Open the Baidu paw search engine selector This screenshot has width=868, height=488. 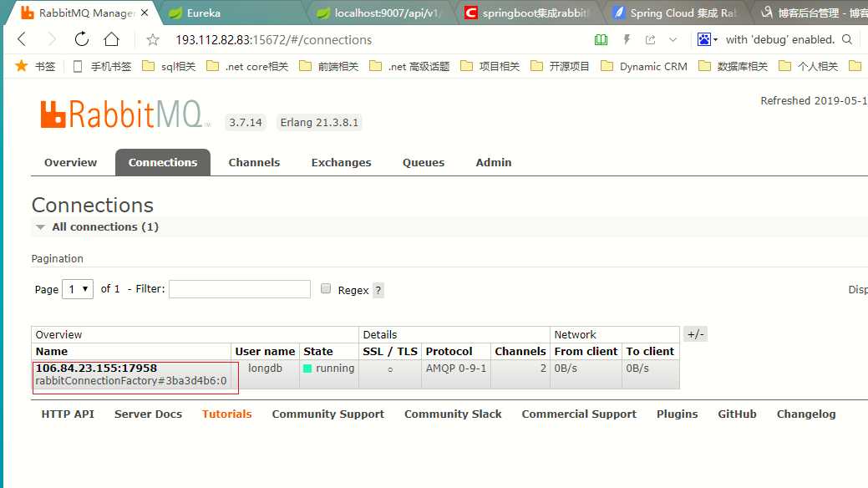click(x=707, y=39)
